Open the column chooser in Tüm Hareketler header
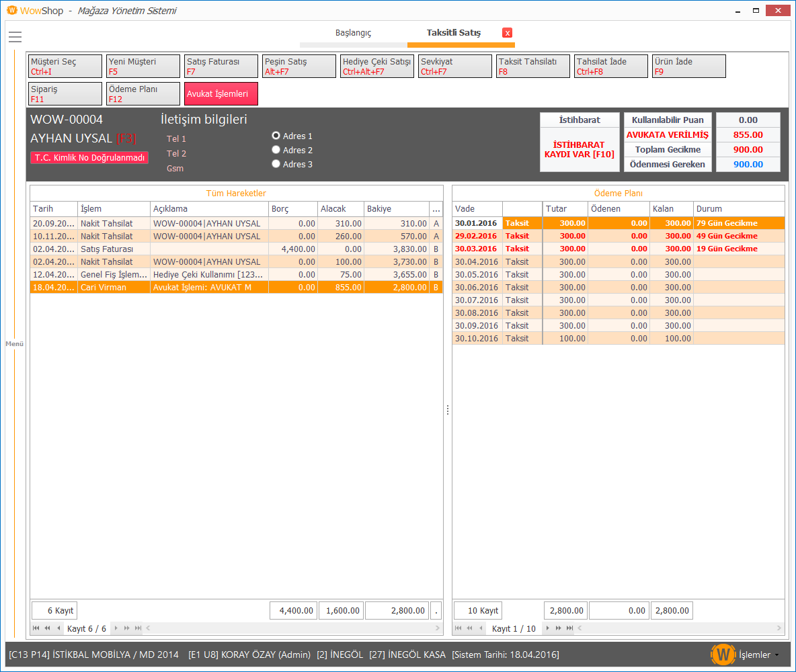This screenshot has height=672, width=796. (436, 209)
